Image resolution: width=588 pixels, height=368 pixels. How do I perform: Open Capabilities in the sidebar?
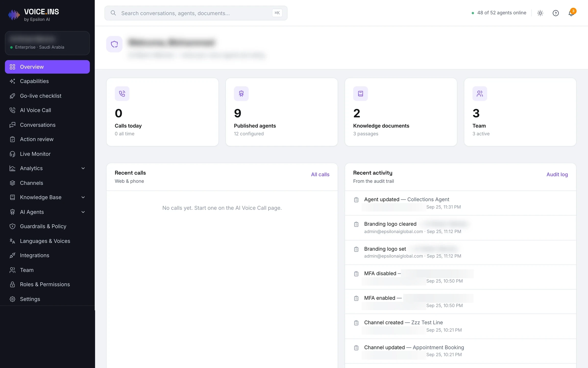click(47, 81)
